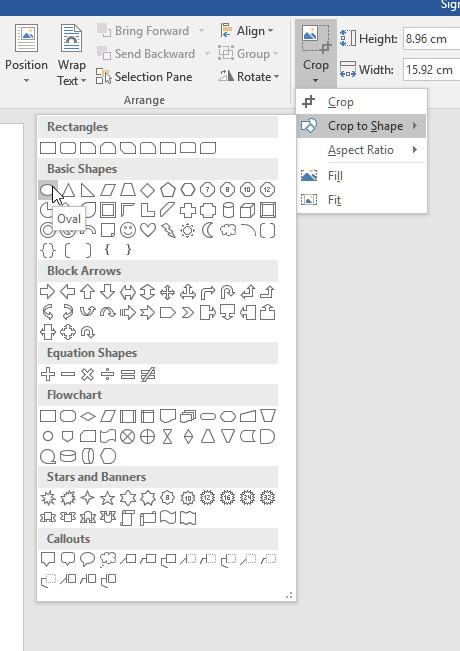Choose the Flowchart Summing Junction shape
The width and height of the screenshot is (460, 651).
click(127, 436)
